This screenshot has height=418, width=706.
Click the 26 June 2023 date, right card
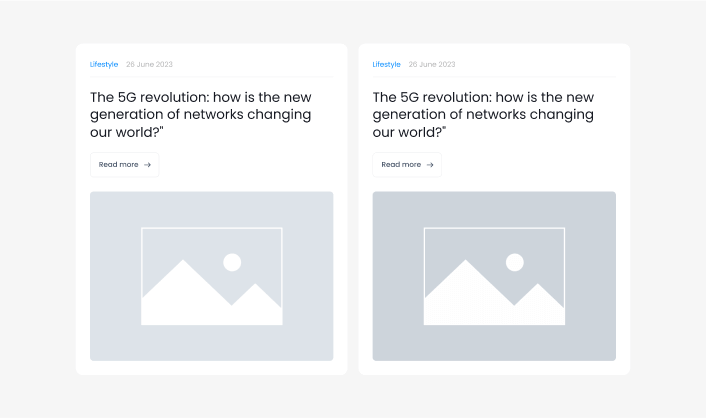(432, 65)
